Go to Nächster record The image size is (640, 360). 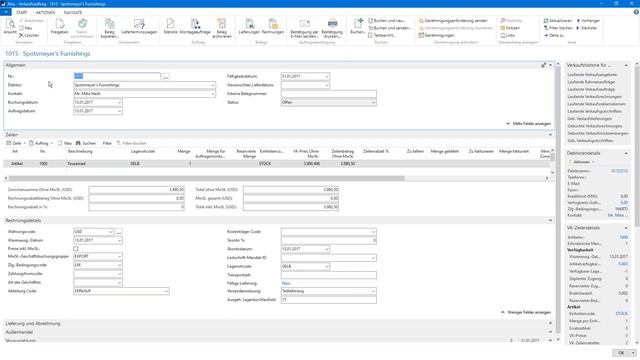(587, 28)
